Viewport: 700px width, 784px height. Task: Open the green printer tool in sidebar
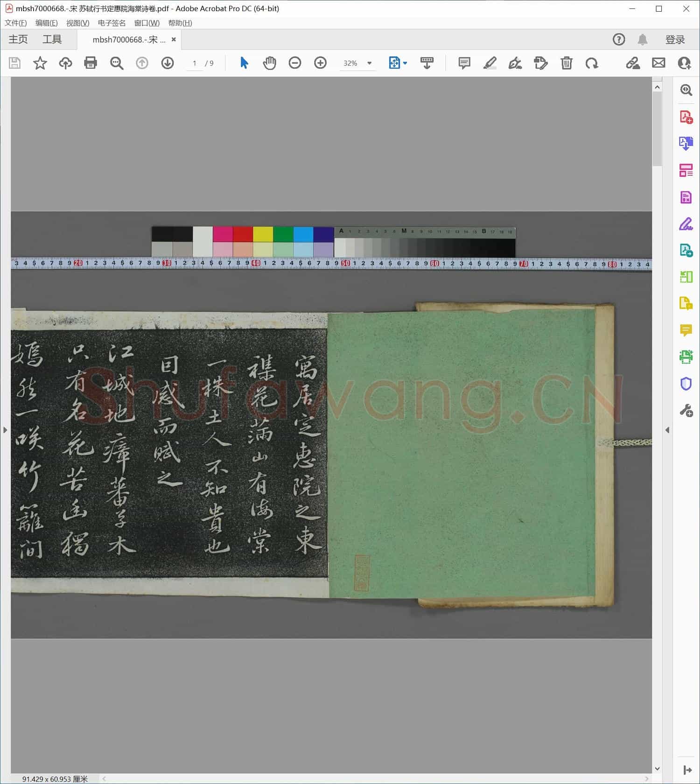tap(686, 357)
